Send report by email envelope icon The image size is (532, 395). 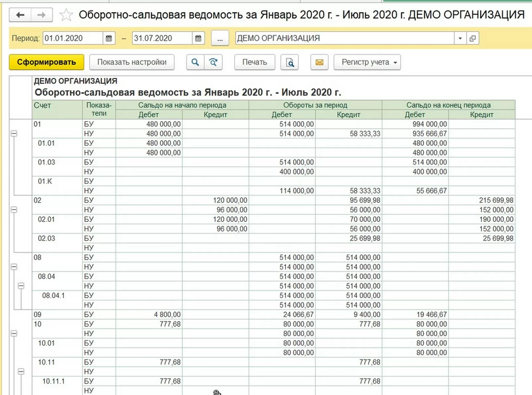[319, 62]
